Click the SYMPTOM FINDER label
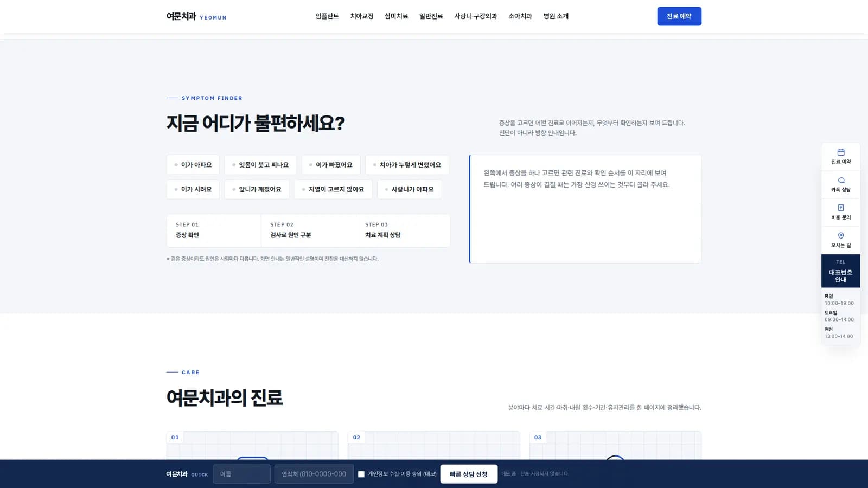 click(x=212, y=98)
